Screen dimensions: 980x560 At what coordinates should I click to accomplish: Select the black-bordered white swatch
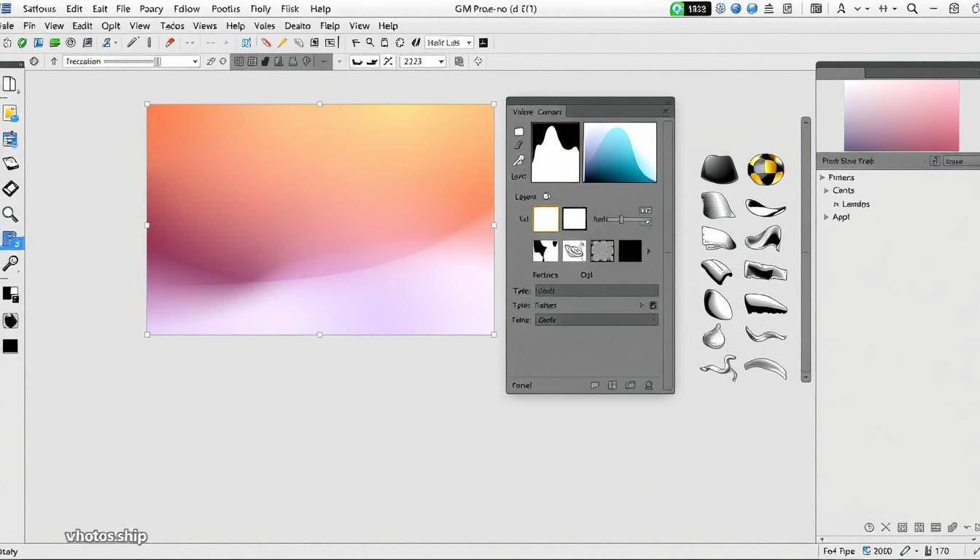[575, 219]
